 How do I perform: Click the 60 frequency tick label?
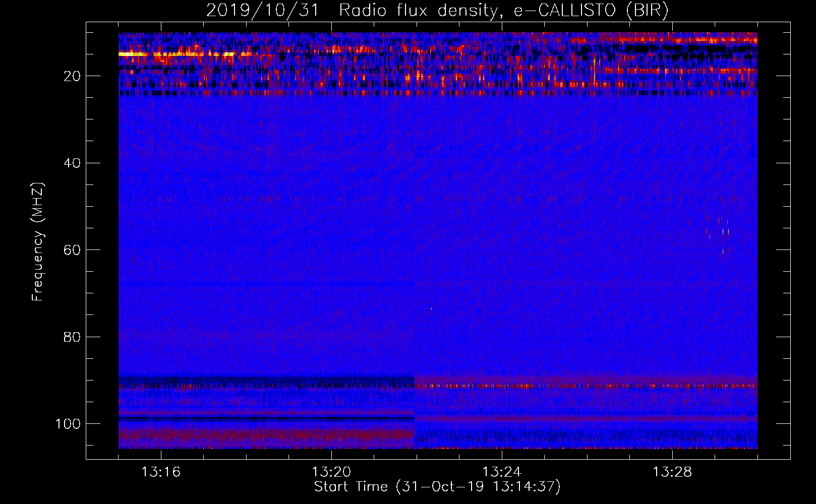pyautogui.click(x=73, y=250)
